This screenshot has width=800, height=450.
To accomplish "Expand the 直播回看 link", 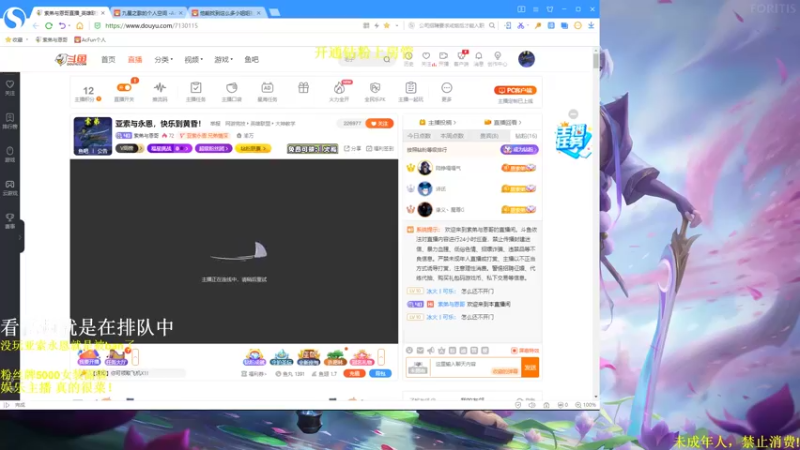I will point(503,122).
